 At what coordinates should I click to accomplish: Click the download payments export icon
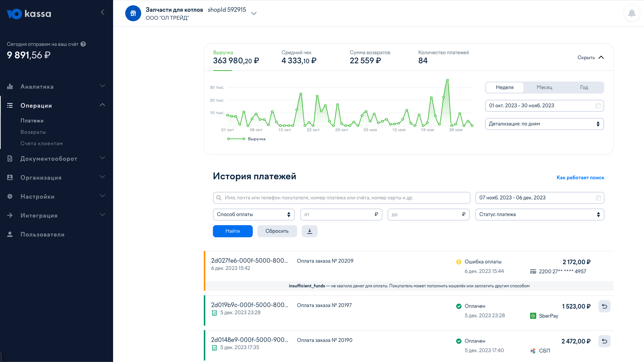[309, 231]
